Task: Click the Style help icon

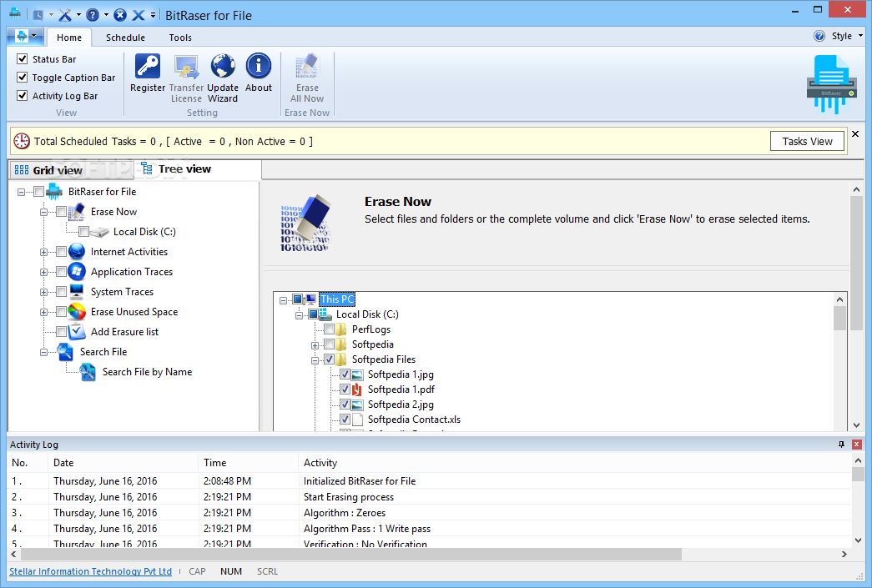Action: coord(819,36)
